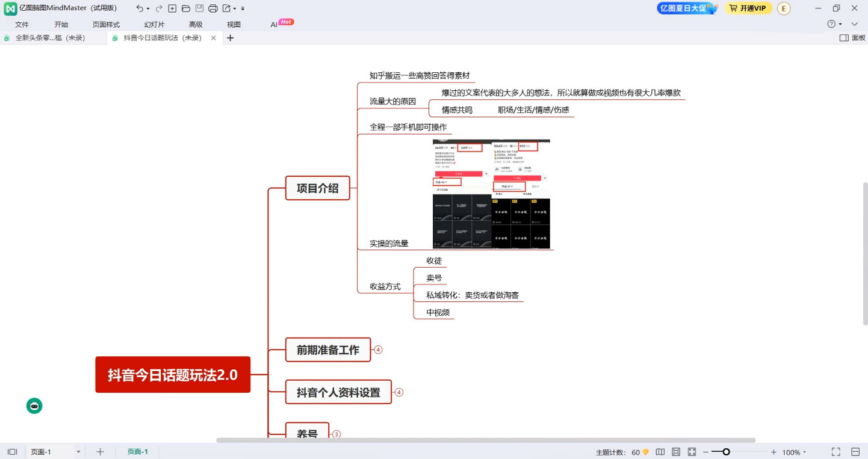Select the 抖音今日话题玩法 document tab
This screenshot has height=459, width=868.
pyautogui.click(x=160, y=37)
